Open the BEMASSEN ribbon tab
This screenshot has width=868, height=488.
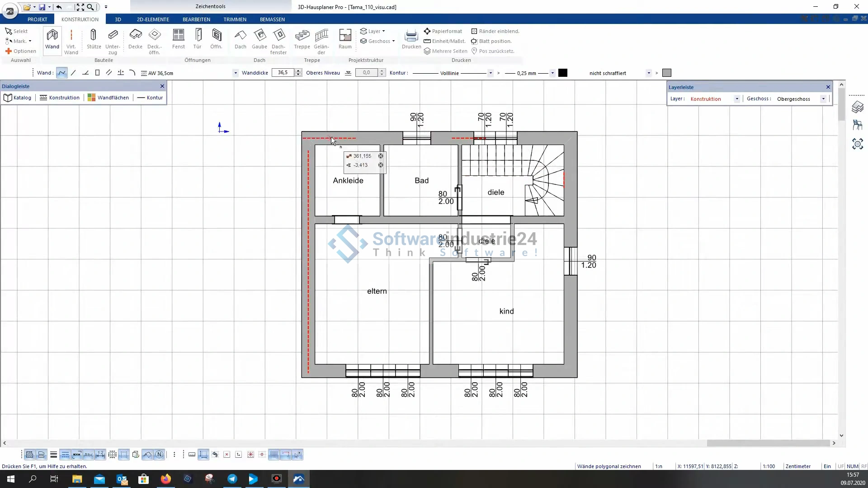[272, 19]
